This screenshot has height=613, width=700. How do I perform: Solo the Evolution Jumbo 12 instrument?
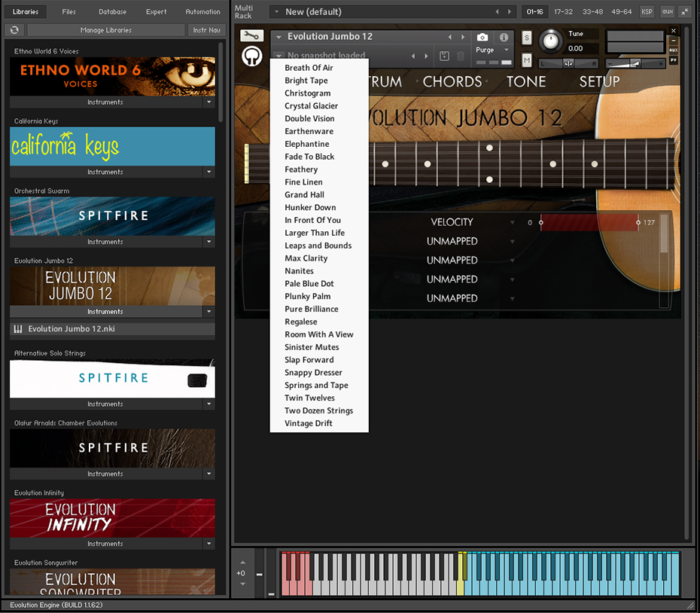pos(527,38)
